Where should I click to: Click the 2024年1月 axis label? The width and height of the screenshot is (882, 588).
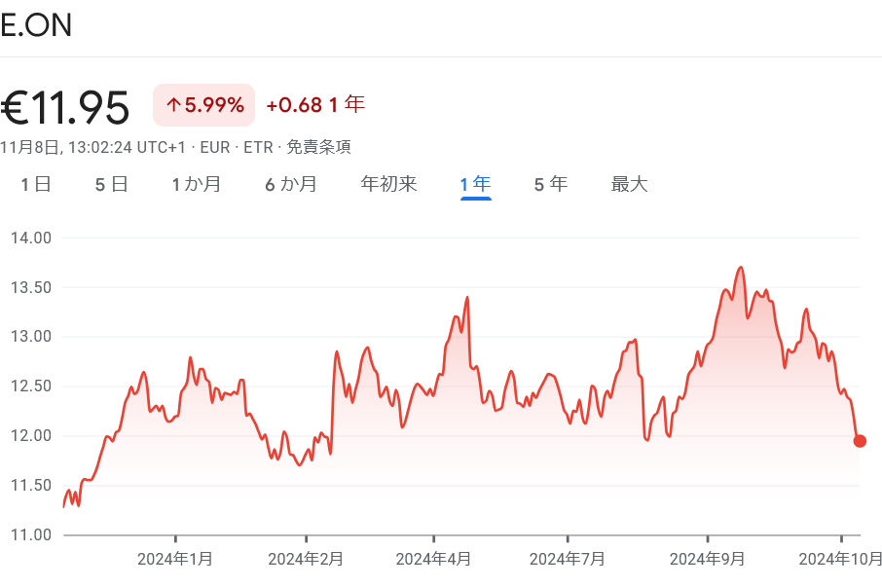click(x=175, y=560)
